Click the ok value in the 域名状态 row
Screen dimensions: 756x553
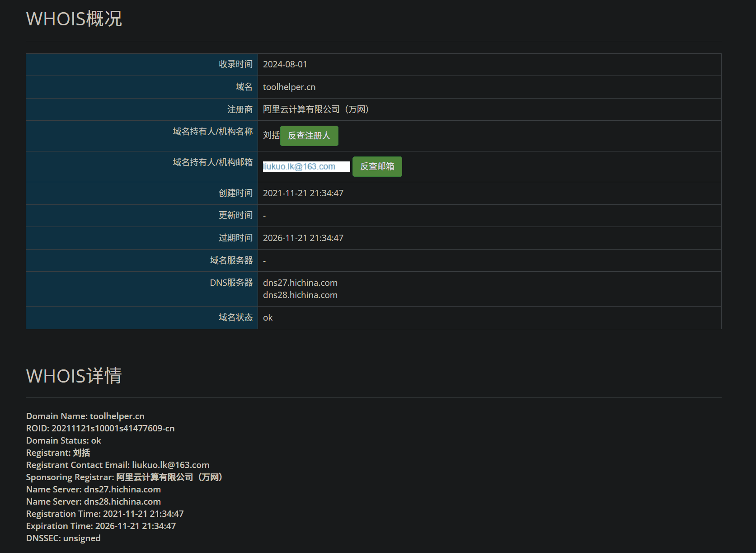pos(268,317)
